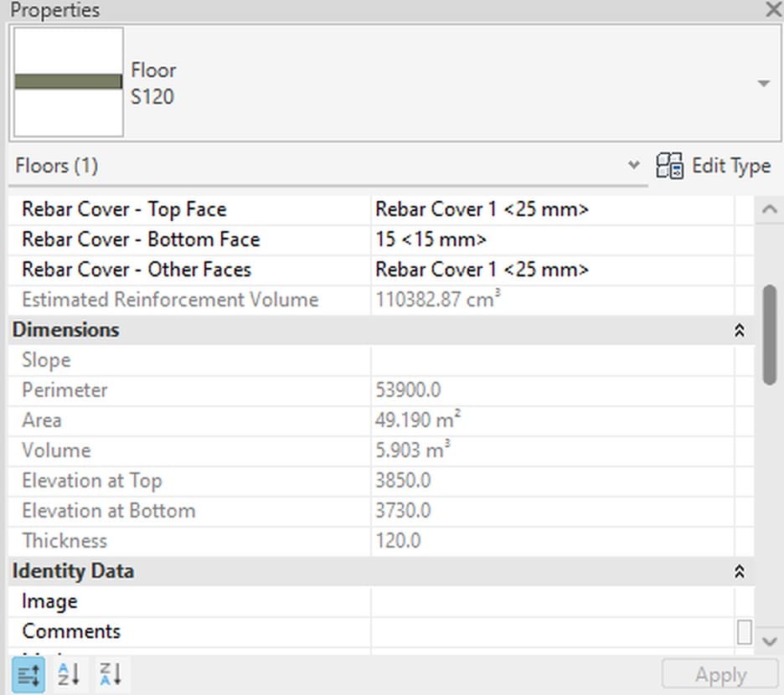Click the scroll down arrow of properties list
This screenshot has height=695, width=784.
[770, 641]
